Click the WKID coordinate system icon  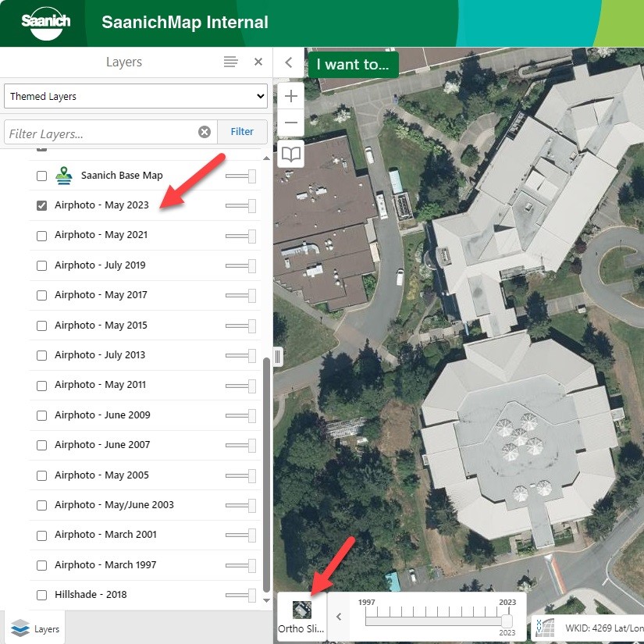[544, 628]
